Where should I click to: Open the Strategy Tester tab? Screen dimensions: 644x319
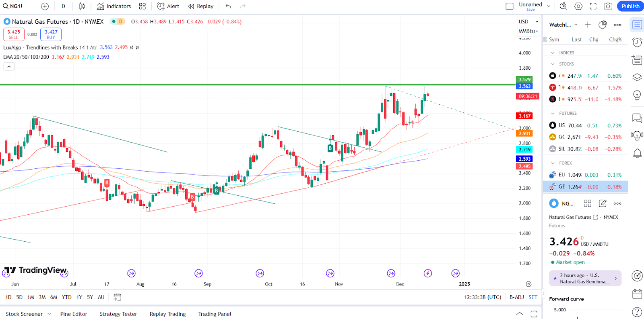point(118,314)
